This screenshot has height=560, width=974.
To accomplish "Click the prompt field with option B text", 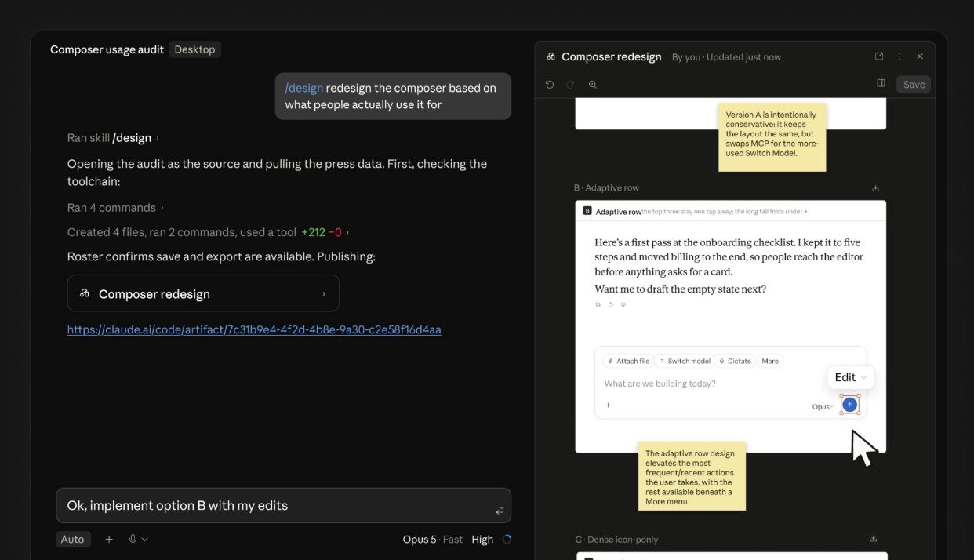I will tap(283, 505).
